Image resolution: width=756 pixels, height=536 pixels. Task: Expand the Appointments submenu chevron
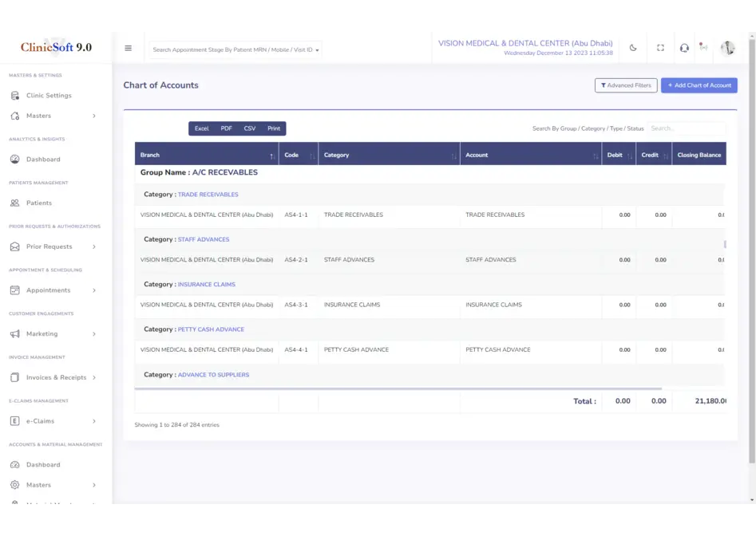click(93, 290)
